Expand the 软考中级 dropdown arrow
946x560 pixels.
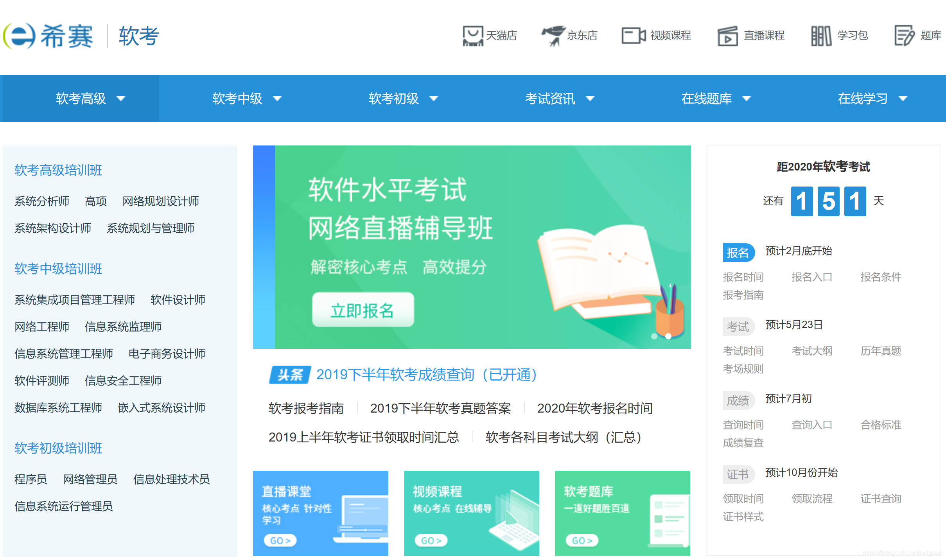click(277, 99)
